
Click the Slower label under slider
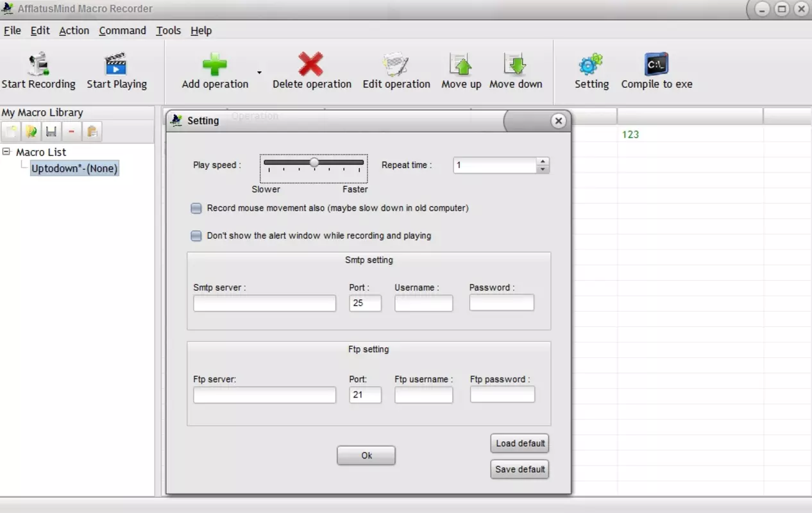click(x=266, y=189)
